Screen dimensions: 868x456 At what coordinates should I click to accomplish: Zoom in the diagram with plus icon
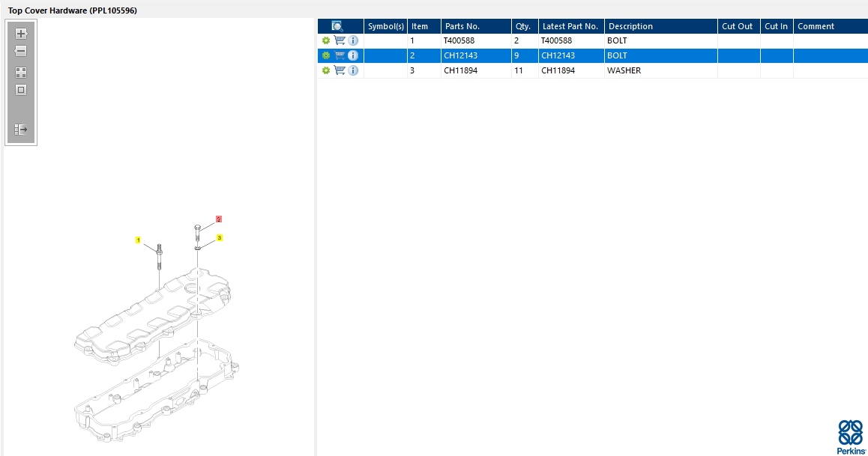pos(21,34)
